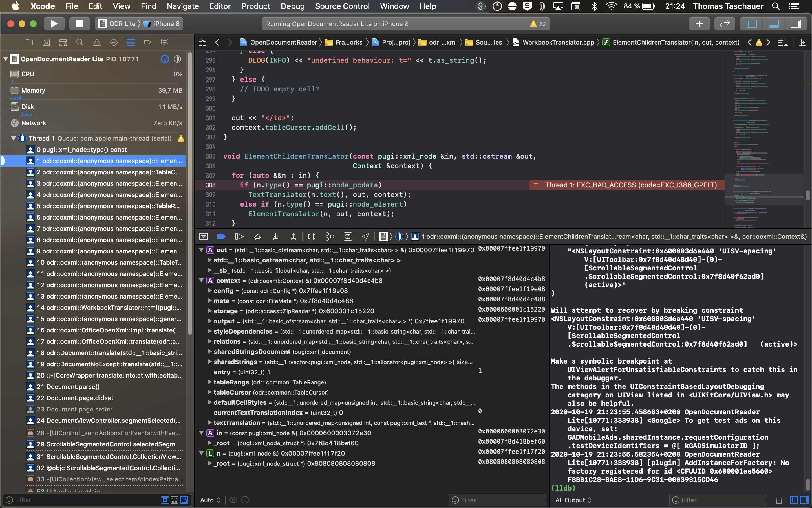Toggle the inspectors panel visibility
Image resolution: width=812 pixels, height=508 pixels.
click(x=796, y=23)
